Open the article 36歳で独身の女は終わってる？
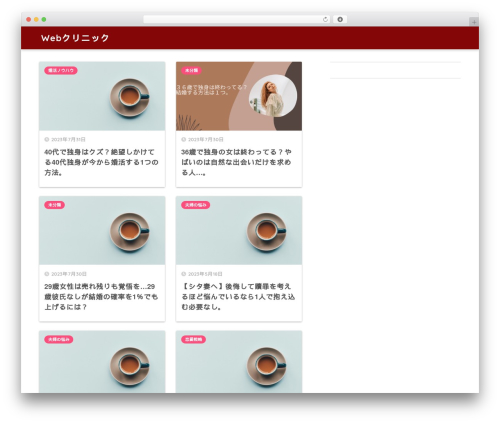The height and width of the screenshot is (423, 500). pyautogui.click(x=236, y=162)
